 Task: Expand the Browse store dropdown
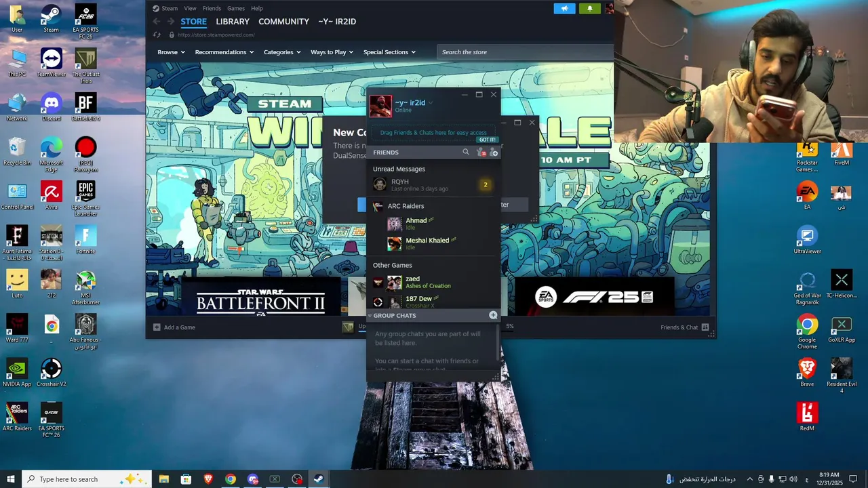click(x=170, y=52)
